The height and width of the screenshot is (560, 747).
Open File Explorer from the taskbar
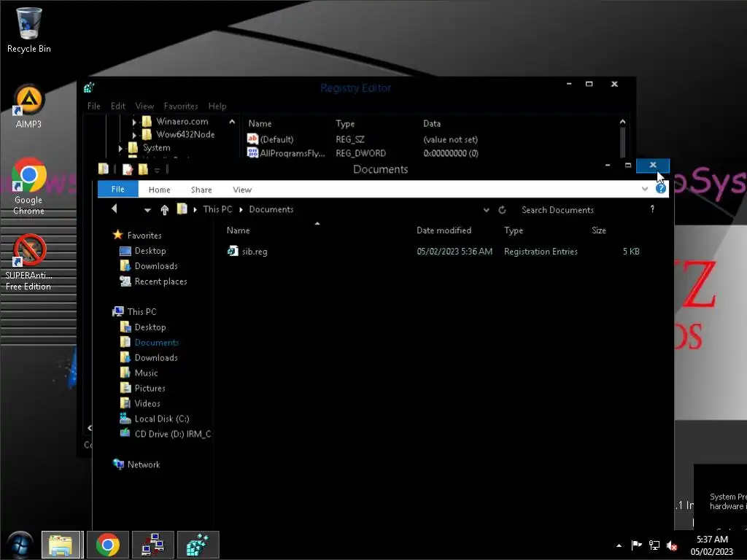[61, 545]
